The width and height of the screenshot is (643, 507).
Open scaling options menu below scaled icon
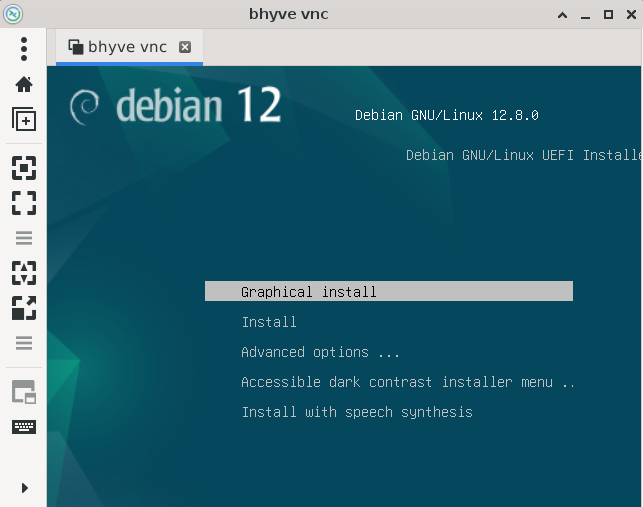24,343
